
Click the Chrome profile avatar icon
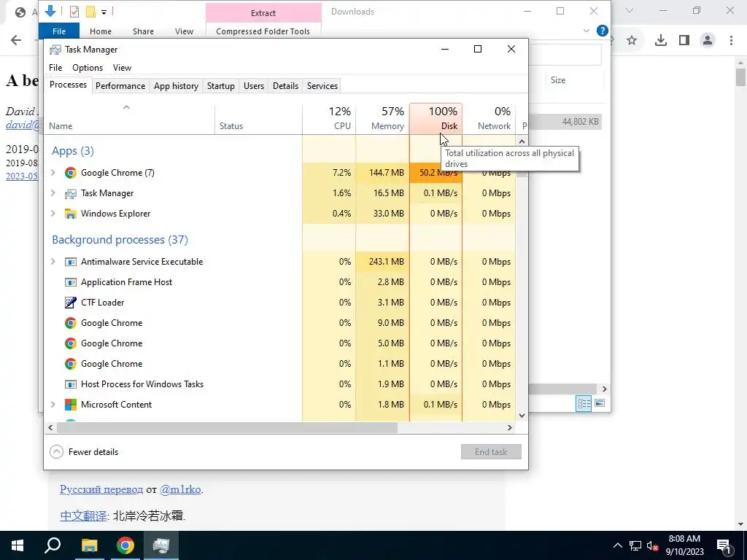coord(708,41)
